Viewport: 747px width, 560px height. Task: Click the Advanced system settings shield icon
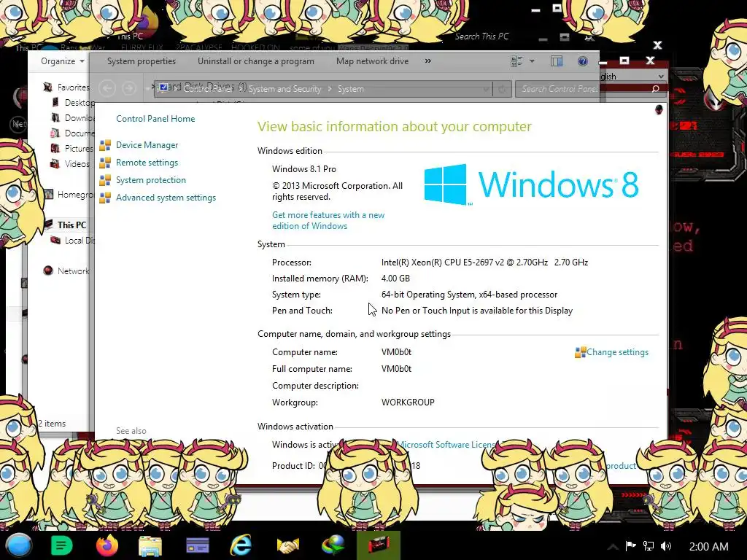click(x=105, y=198)
